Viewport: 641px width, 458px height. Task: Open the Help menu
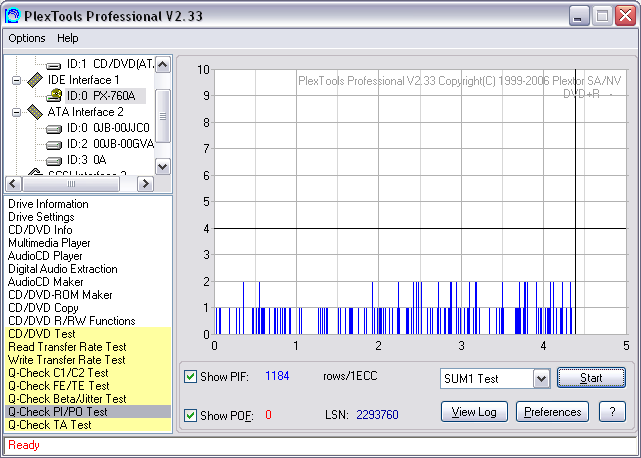pyautogui.click(x=67, y=38)
